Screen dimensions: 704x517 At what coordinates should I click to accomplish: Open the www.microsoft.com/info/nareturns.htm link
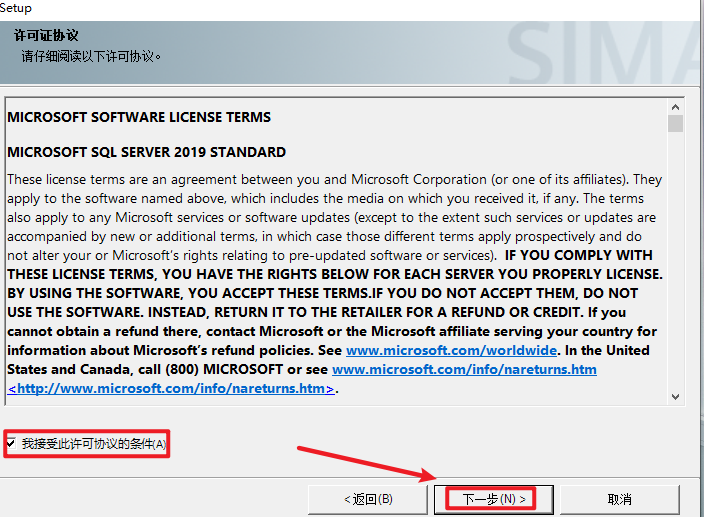pyautogui.click(x=464, y=369)
